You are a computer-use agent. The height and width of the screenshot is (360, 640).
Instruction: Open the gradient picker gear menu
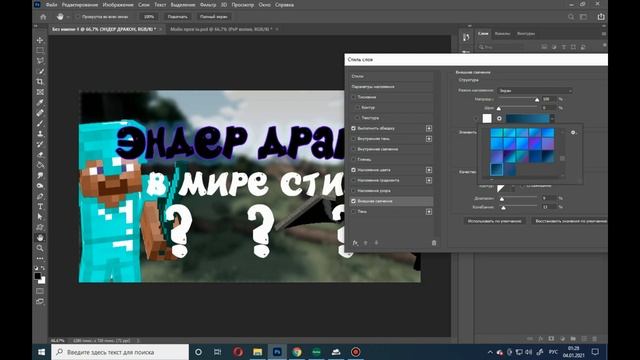pos(573,132)
